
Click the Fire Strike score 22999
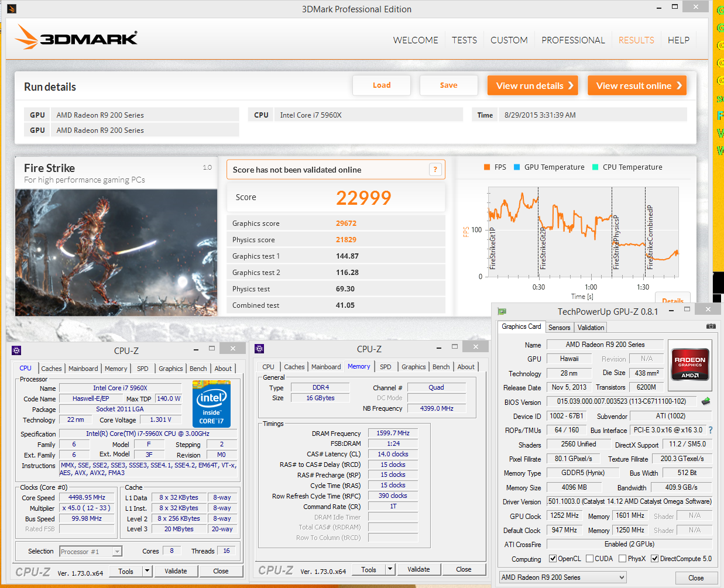[363, 198]
